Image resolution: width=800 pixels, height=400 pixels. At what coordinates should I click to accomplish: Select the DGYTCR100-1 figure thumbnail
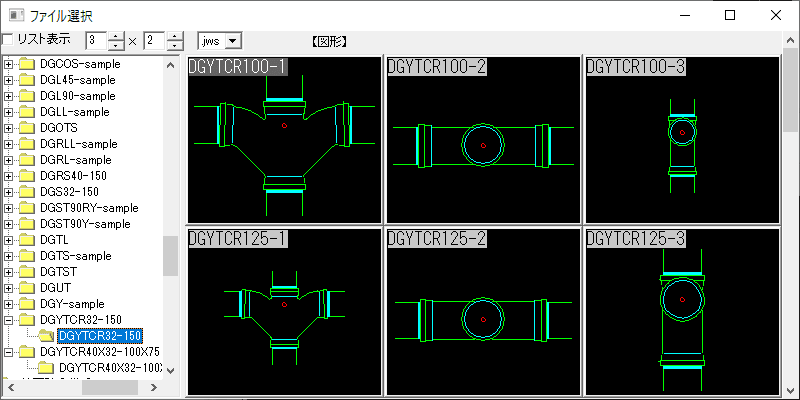[x=285, y=140]
